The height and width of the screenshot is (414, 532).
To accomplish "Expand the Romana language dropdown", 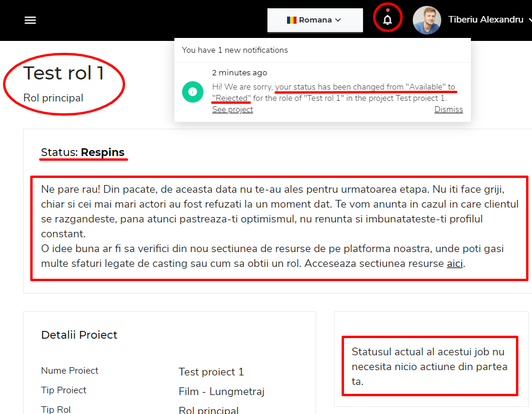I will pos(315,20).
